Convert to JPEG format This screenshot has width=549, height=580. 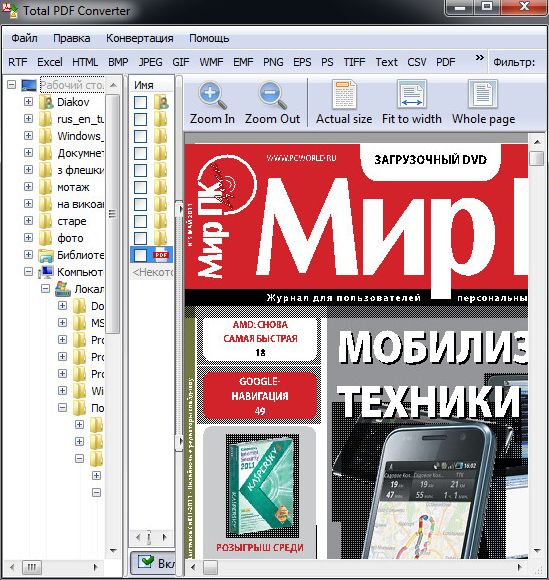pyautogui.click(x=151, y=62)
